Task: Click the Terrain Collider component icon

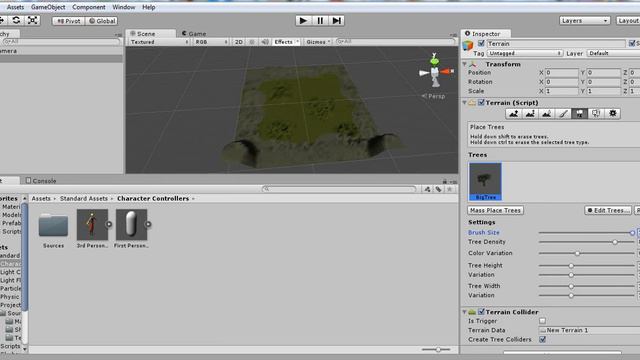Action: point(472,312)
